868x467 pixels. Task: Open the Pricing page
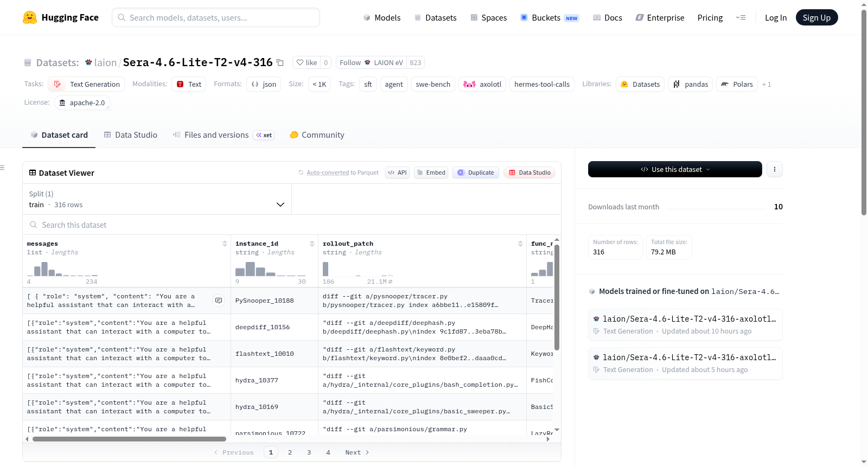pos(710,17)
